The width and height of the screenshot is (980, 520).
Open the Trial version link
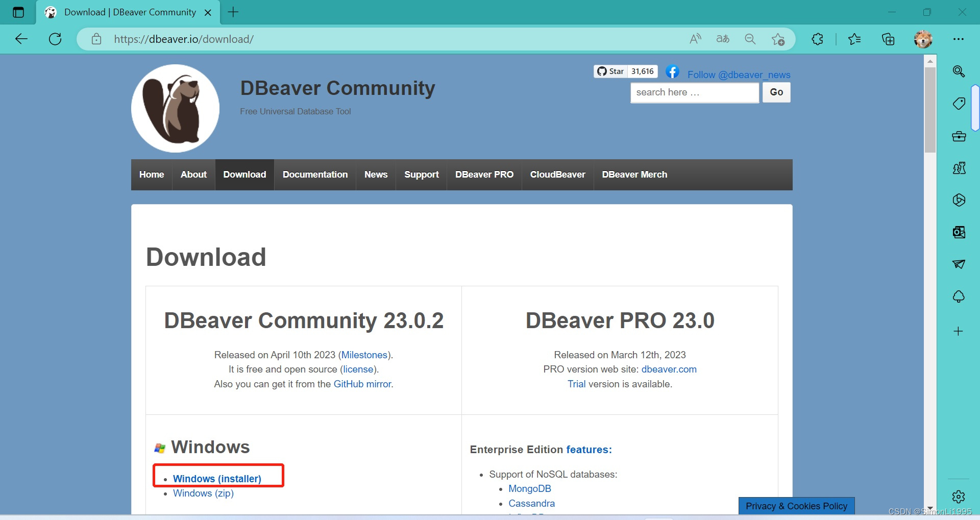[576, 384]
